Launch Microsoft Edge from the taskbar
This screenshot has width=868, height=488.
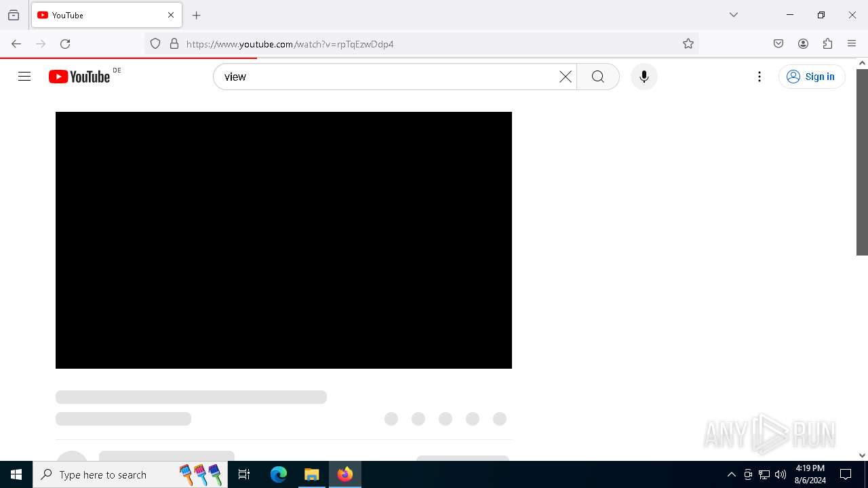[279, 474]
